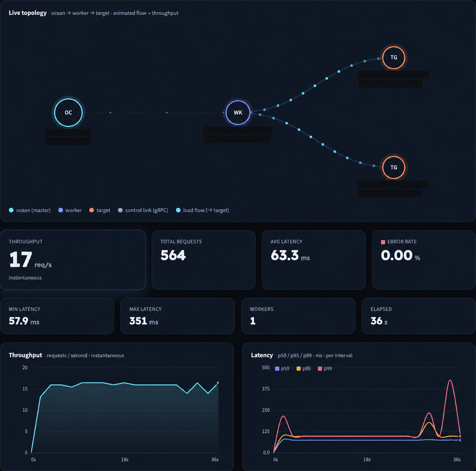The height and width of the screenshot is (471, 476).
Task: Click the load flow legend dot
Action: pyautogui.click(x=178, y=210)
